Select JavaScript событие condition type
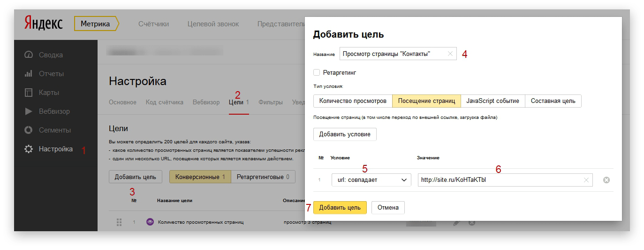The image size is (644, 250). pyautogui.click(x=492, y=101)
